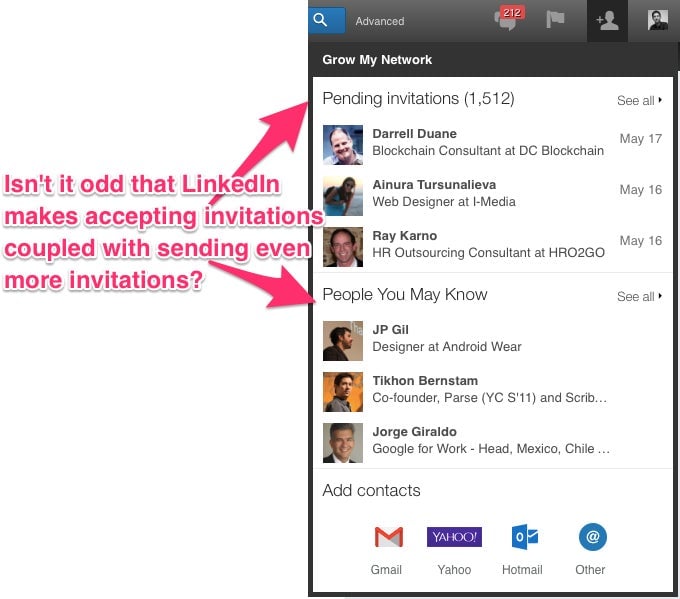Open JP Gil's suggested profile
This screenshot has width=680, height=599.
point(492,340)
